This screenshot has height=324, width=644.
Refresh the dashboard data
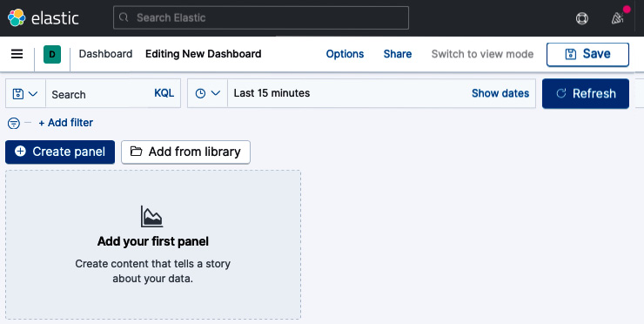point(586,94)
